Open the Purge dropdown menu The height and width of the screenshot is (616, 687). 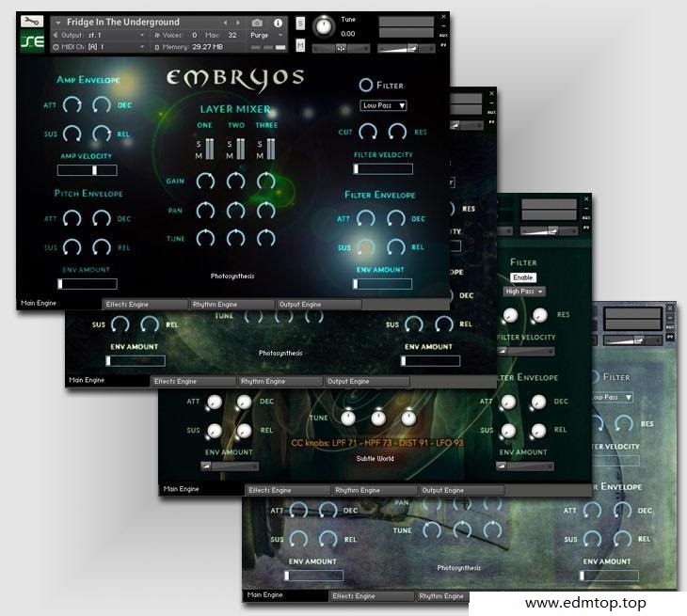point(264,35)
